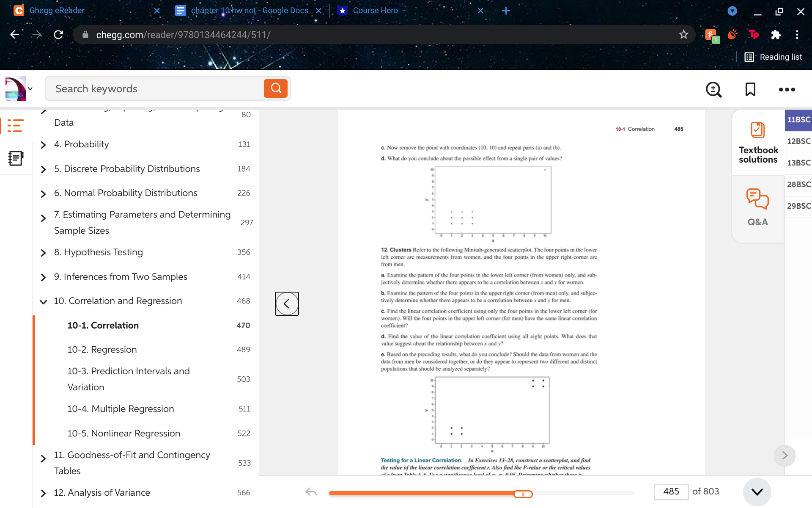Open the search by magnifying glass icon
The height and width of the screenshot is (508, 812).
click(276, 88)
